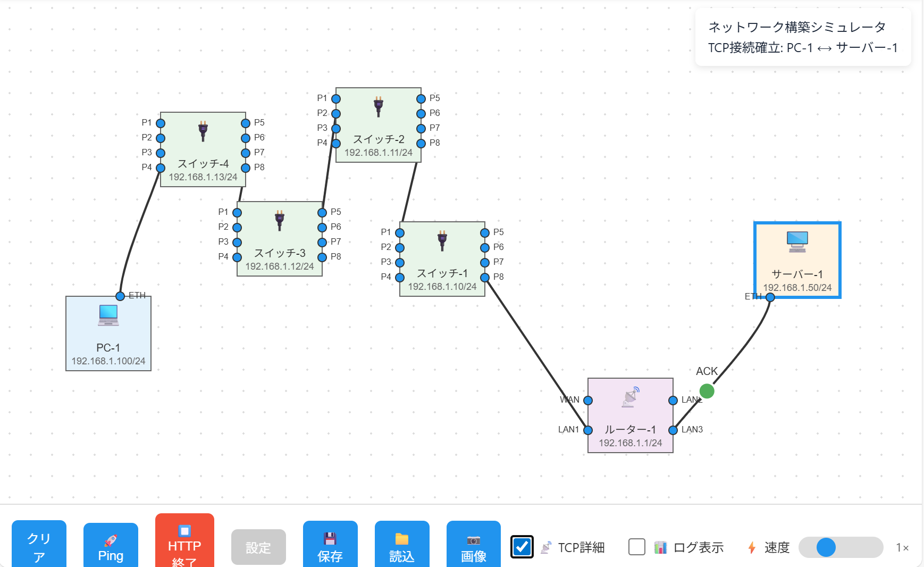Click the 速度 speed slider

click(841, 547)
